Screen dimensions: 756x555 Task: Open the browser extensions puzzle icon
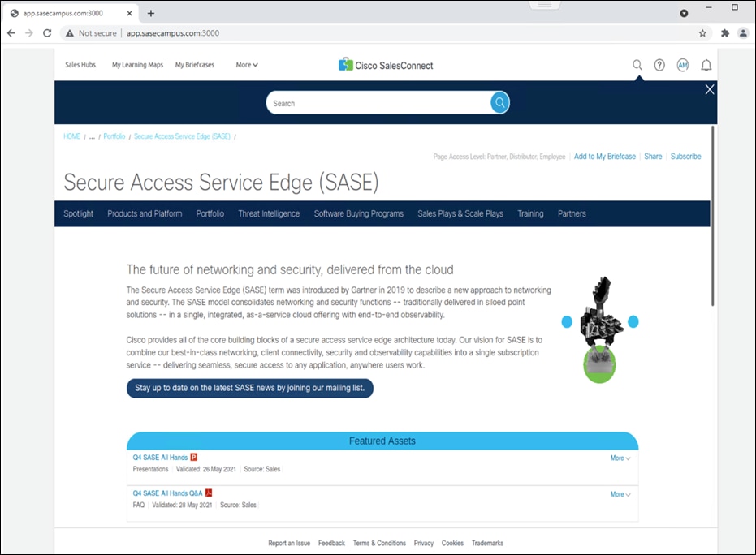(x=724, y=33)
